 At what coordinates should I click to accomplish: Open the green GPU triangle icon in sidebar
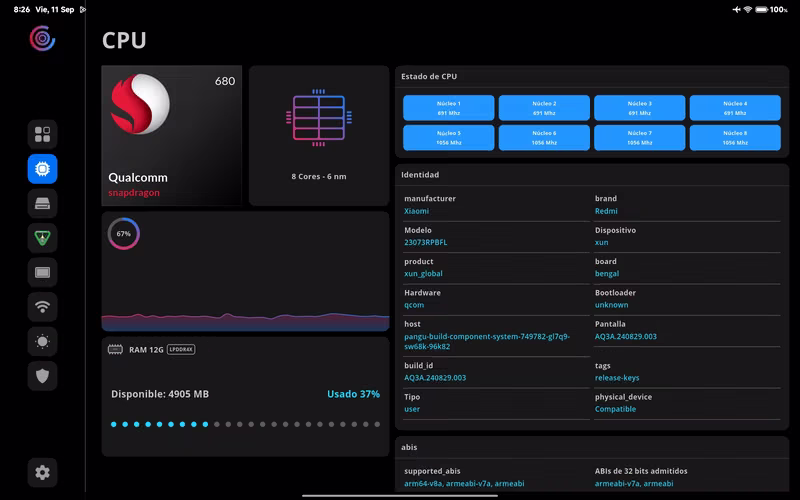(42, 238)
